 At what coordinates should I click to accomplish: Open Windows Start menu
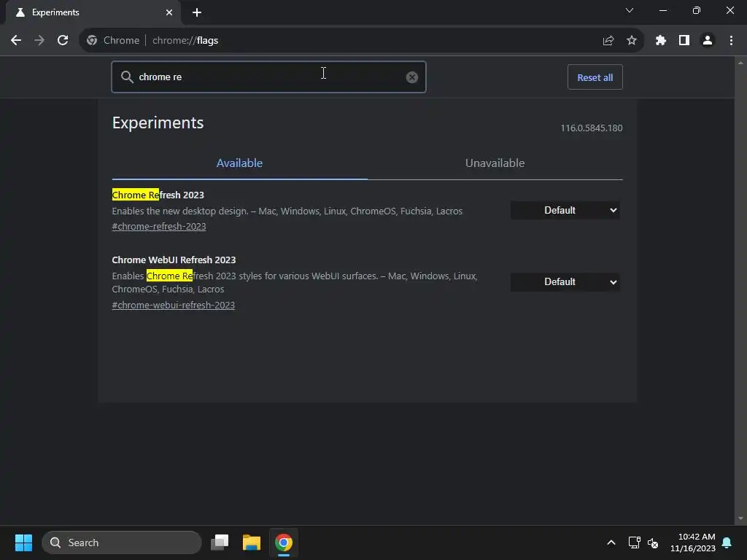point(23,542)
